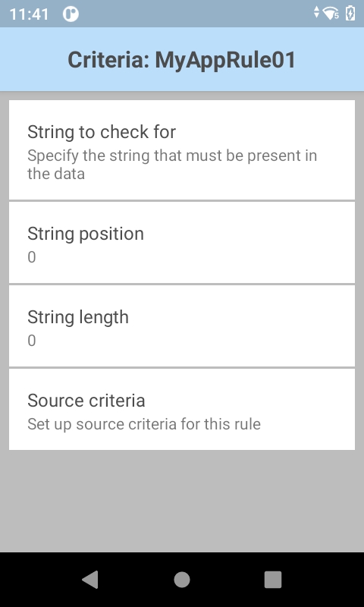Open the "String to check for" setting
Image resolution: width=364 pixels, height=607 pixels.
[x=182, y=149]
